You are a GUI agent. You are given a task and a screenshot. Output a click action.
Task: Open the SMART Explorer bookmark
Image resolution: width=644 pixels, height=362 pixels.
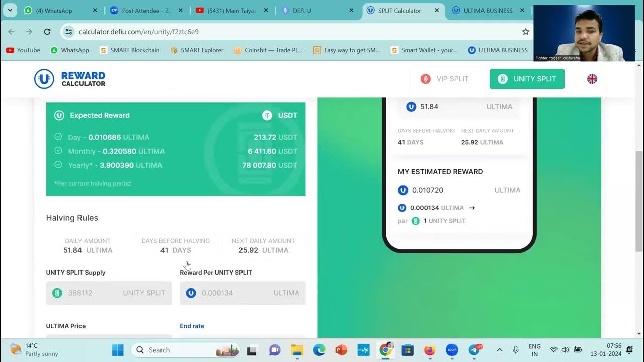pos(197,50)
